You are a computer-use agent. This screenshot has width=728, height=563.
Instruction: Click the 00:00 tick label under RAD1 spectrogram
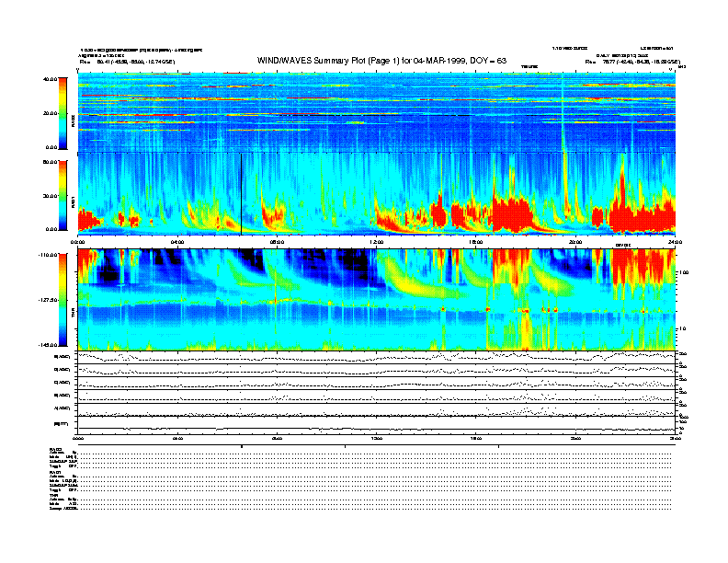(77, 242)
